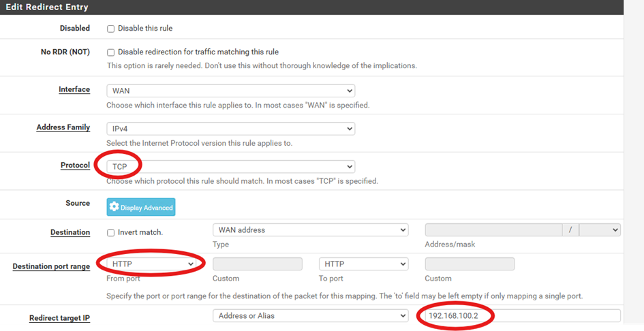Click the Protocol label link
This screenshot has width=644, height=331.
click(75, 165)
